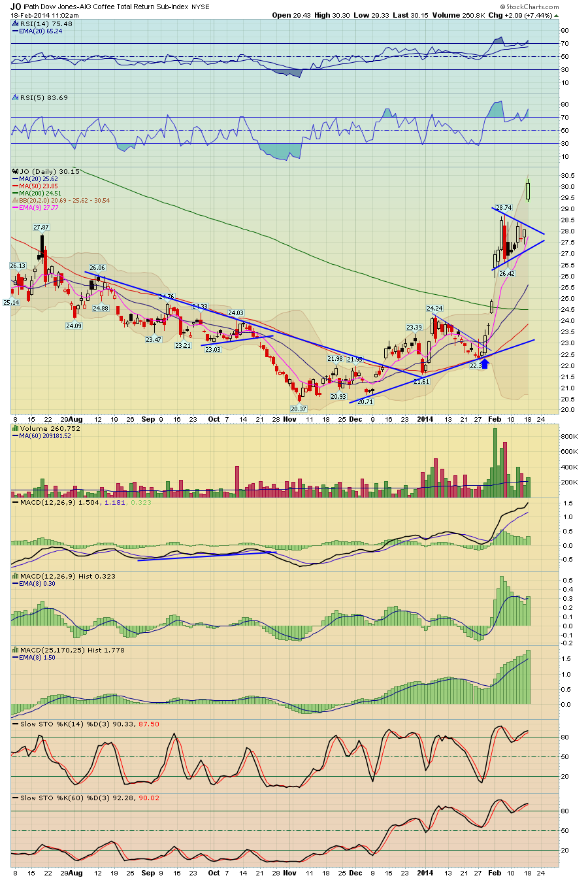Click the JO ticker symbol in header
The height and width of the screenshot is (880, 588).
[15, 7]
